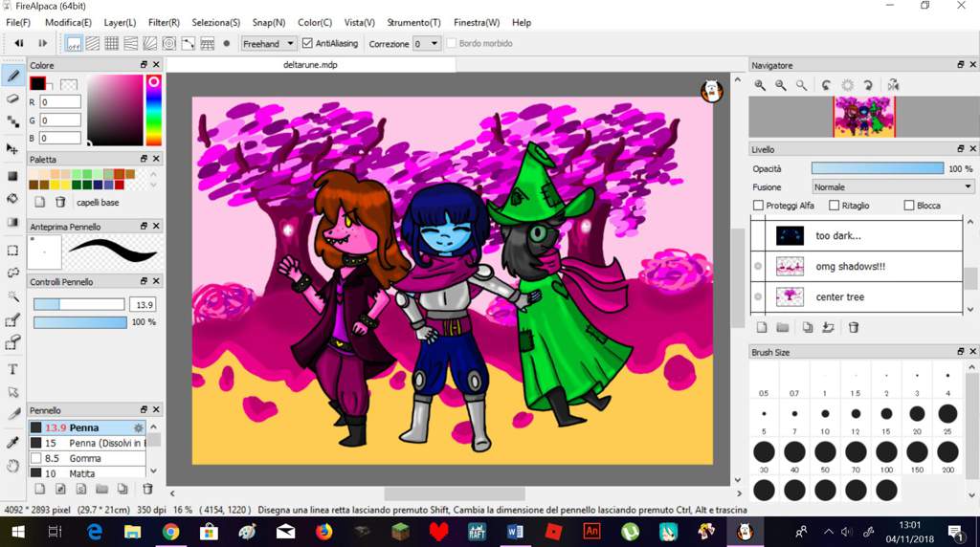Select the Gomma brush
Image resolution: width=980 pixels, height=547 pixels.
[x=87, y=458]
